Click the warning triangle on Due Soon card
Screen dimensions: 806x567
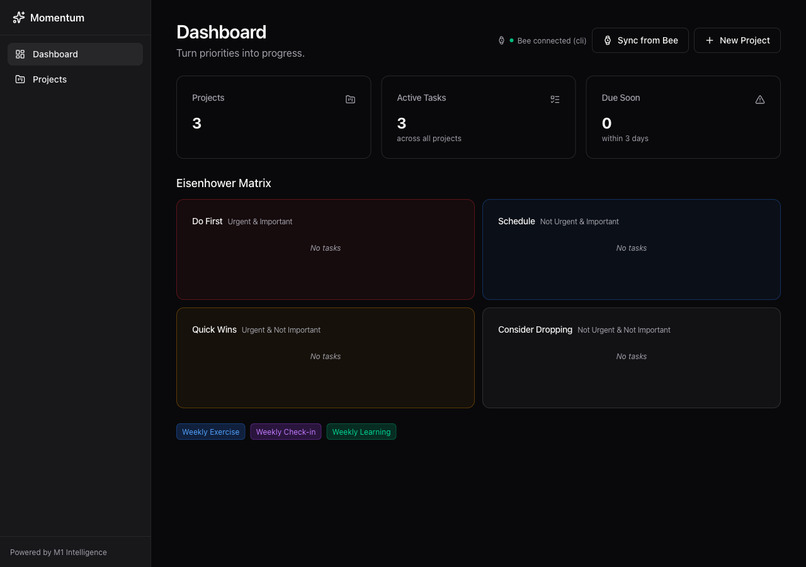(760, 99)
